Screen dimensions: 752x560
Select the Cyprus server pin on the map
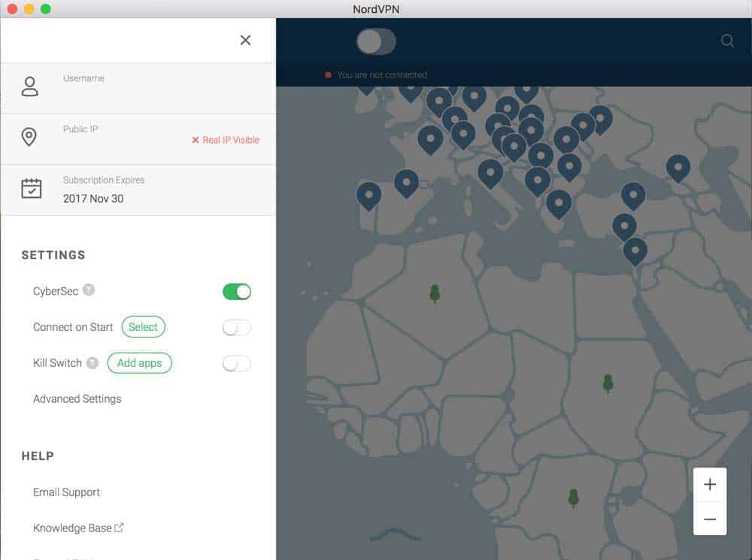[x=624, y=227]
